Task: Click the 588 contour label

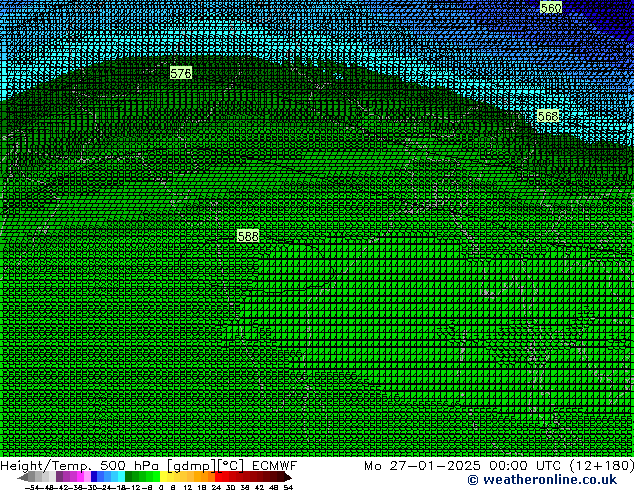Action: pos(248,236)
